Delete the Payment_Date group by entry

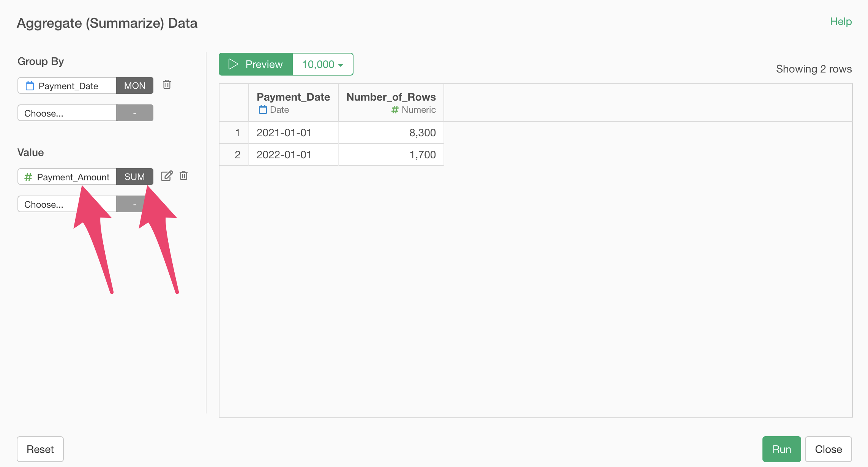[x=167, y=85]
